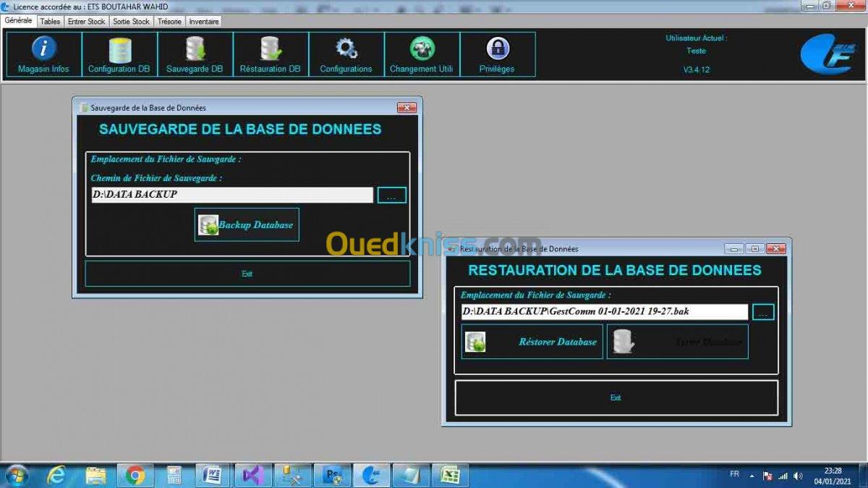Viewport: 868px width, 488px height.
Task: Click the Action Center flag icon
Action: [x=768, y=476]
